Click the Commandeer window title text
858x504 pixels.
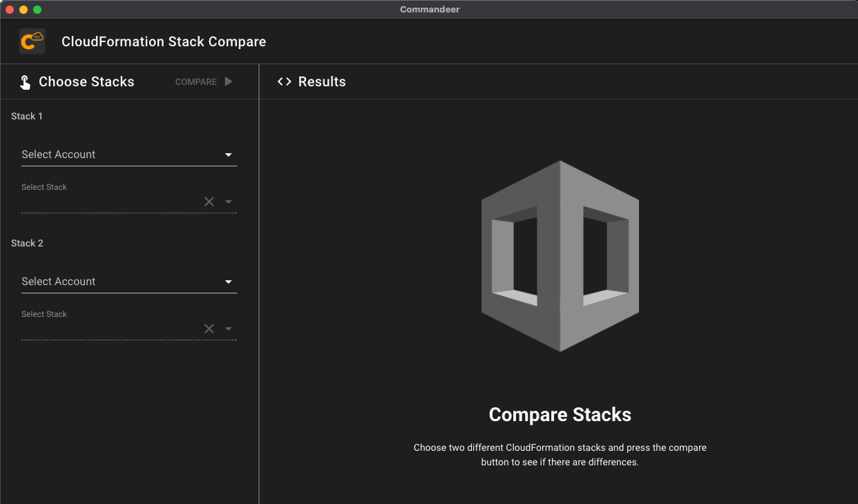coord(430,9)
